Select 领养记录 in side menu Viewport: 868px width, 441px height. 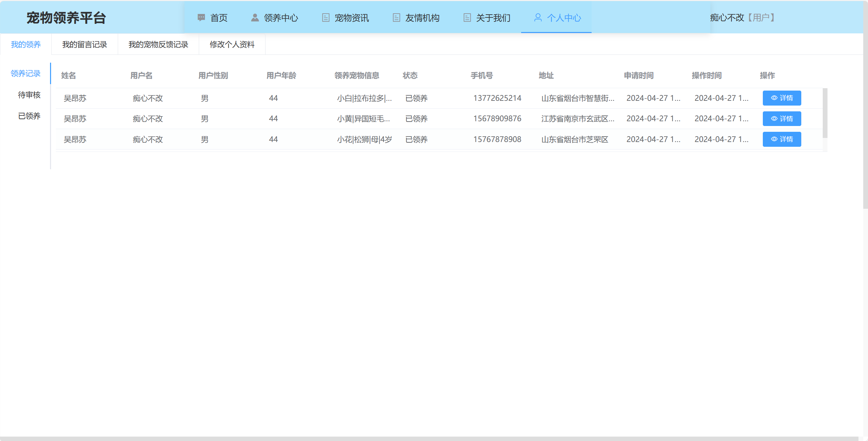[x=26, y=73]
